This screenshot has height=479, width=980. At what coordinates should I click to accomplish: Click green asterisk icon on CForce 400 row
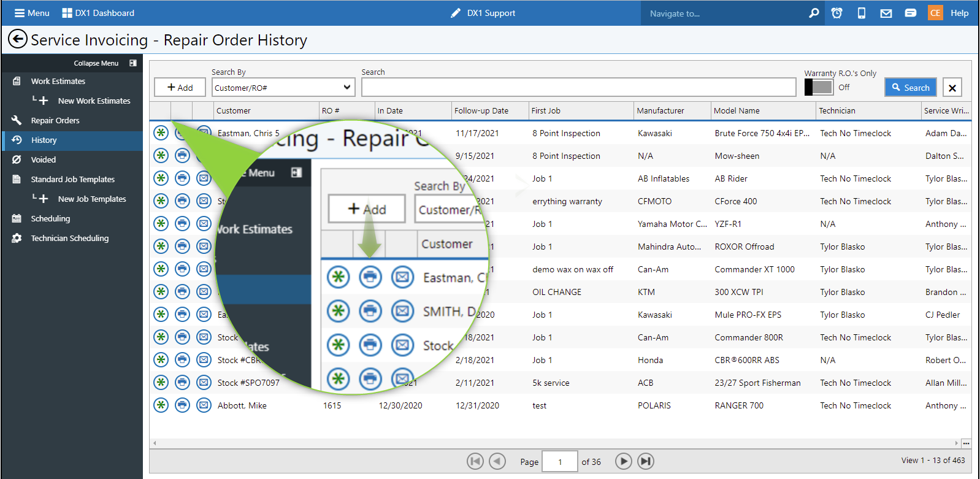point(161,201)
